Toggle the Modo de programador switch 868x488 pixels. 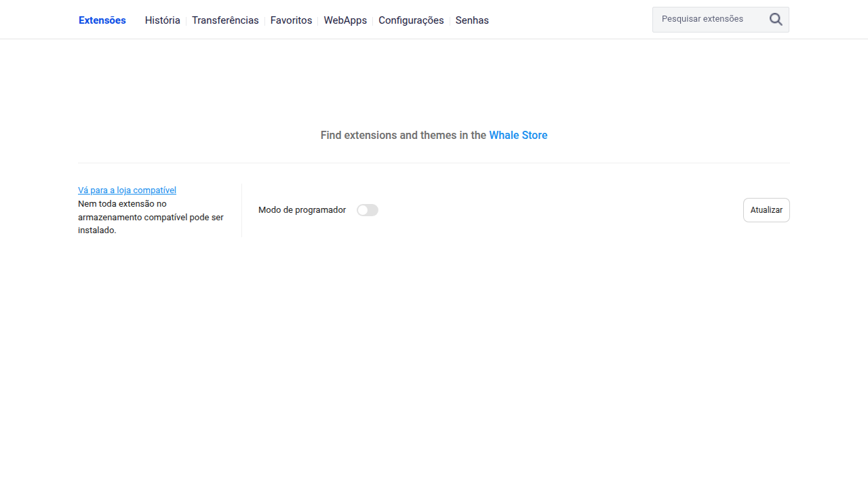click(x=368, y=210)
